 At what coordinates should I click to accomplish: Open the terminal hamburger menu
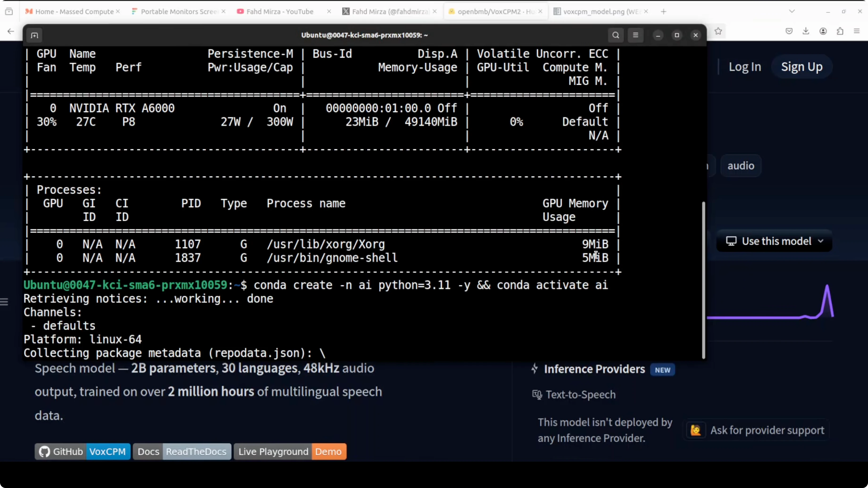click(635, 35)
